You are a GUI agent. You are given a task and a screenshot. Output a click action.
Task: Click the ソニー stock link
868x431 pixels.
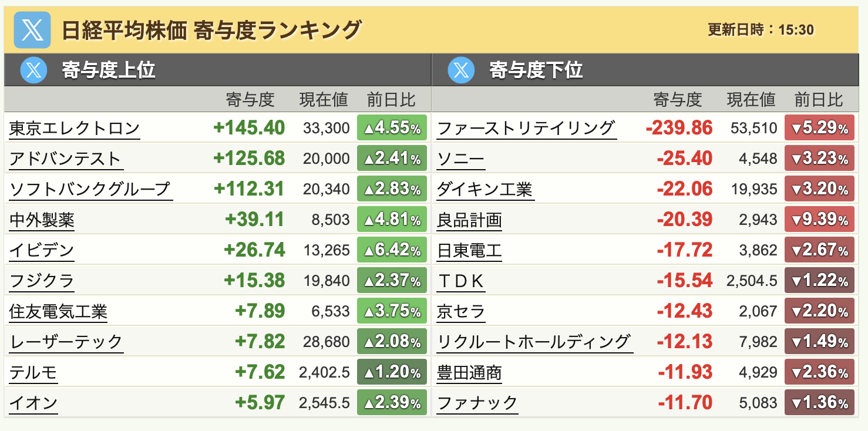(460, 159)
